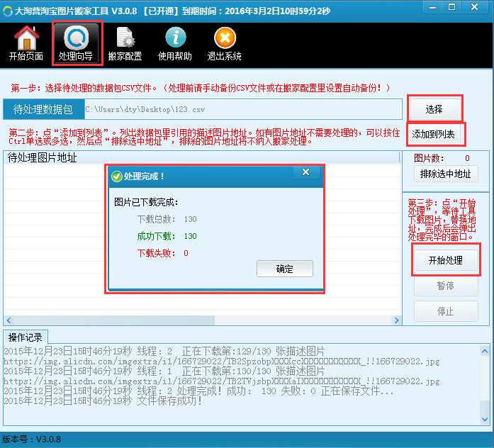Switch to the 操作记录 tab
The image size is (494, 448).
[26, 337]
